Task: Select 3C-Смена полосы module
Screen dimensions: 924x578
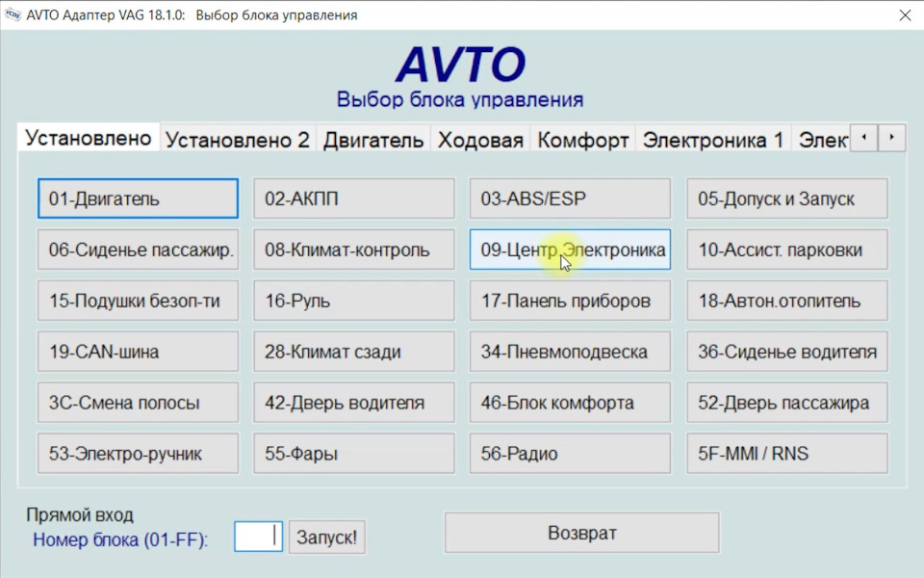Action: point(138,403)
